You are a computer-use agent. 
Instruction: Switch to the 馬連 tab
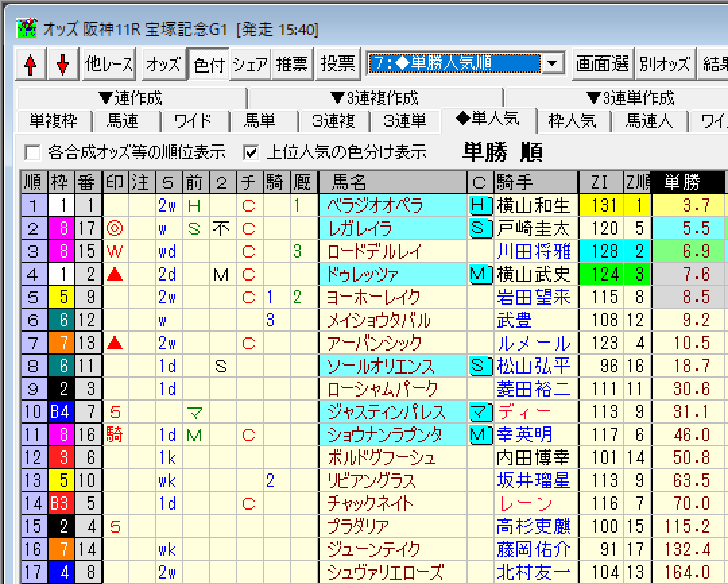click(123, 121)
